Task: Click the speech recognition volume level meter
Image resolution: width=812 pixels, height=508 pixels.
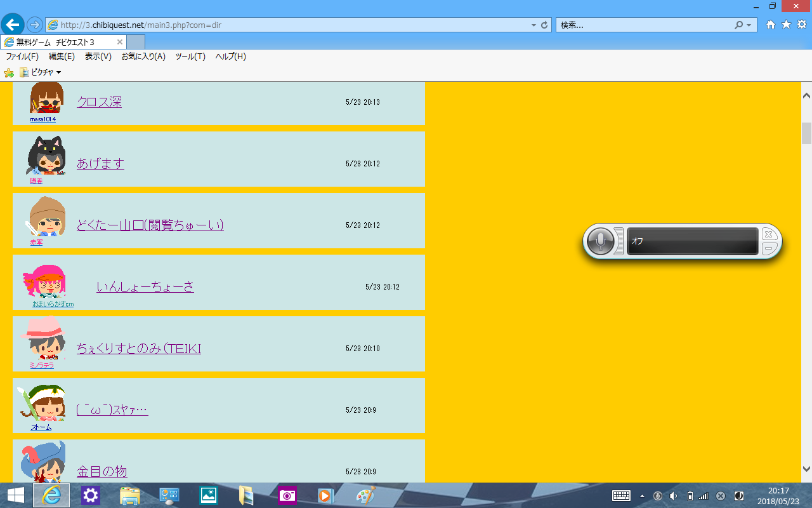Action: pos(619,241)
